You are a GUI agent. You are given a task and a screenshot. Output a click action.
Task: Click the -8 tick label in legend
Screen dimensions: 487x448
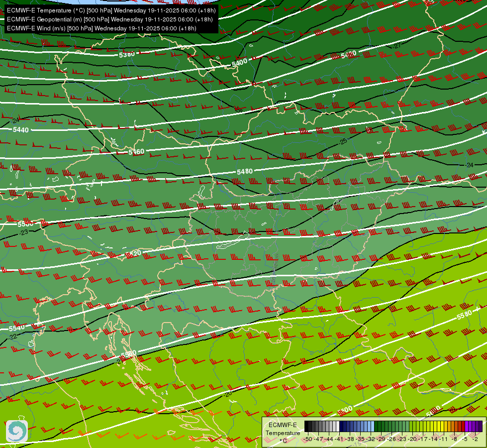[x=454, y=439]
